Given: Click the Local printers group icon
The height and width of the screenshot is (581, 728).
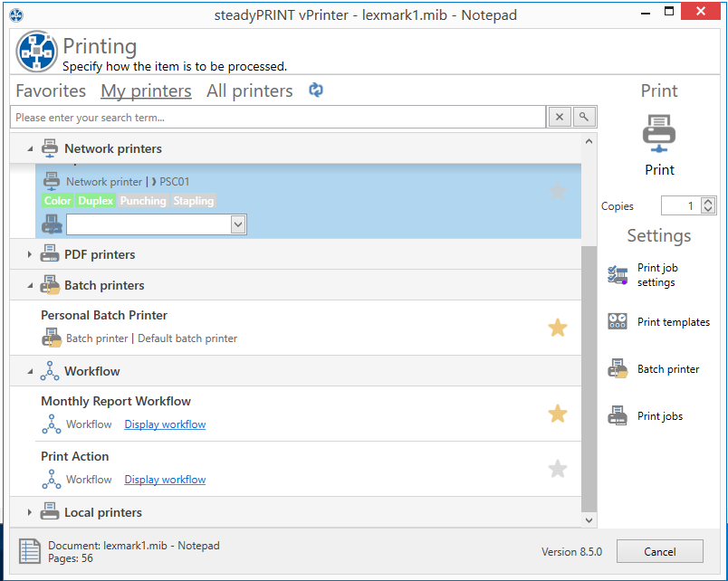Looking at the screenshot, I should click(50, 512).
